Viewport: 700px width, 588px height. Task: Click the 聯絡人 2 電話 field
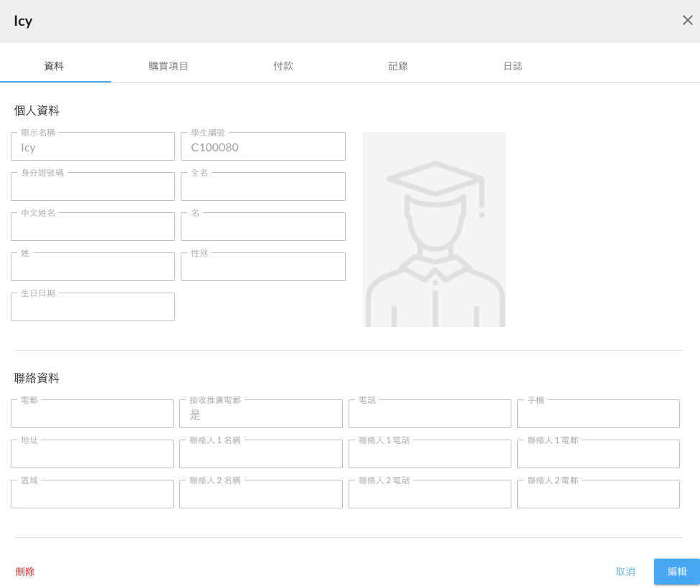tap(430, 494)
